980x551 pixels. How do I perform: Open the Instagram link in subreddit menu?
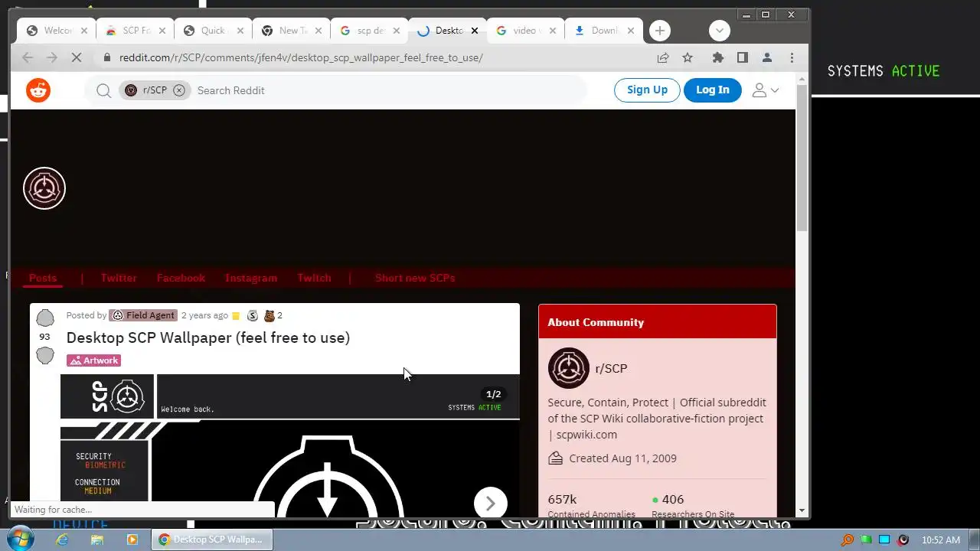(x=251, y=278)
